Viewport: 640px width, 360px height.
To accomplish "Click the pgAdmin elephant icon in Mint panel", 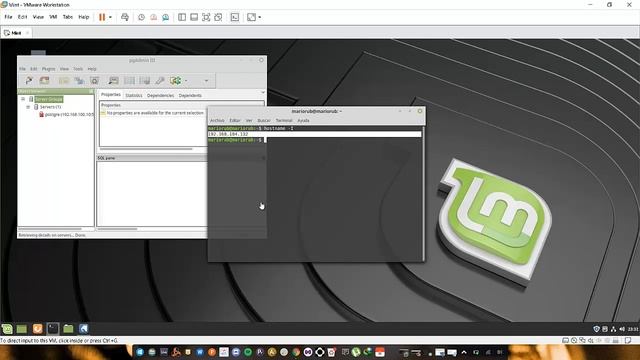I will 84,329.
